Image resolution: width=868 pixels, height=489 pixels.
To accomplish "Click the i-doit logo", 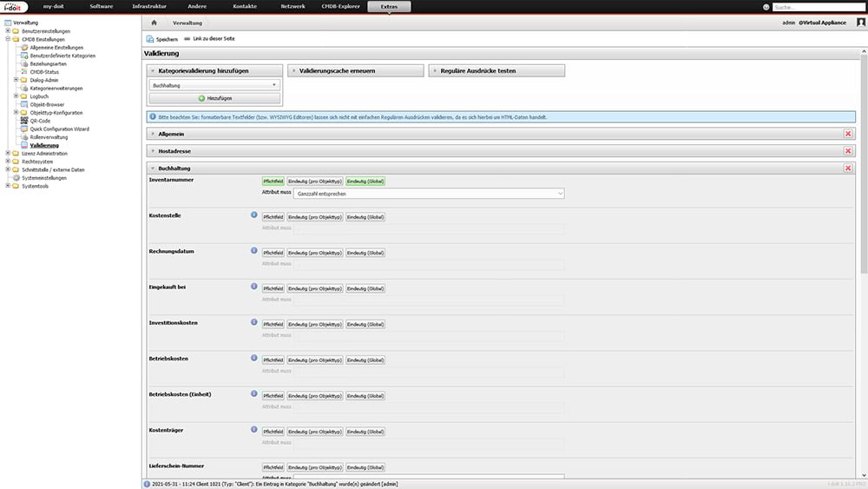I will click(14, 7).
